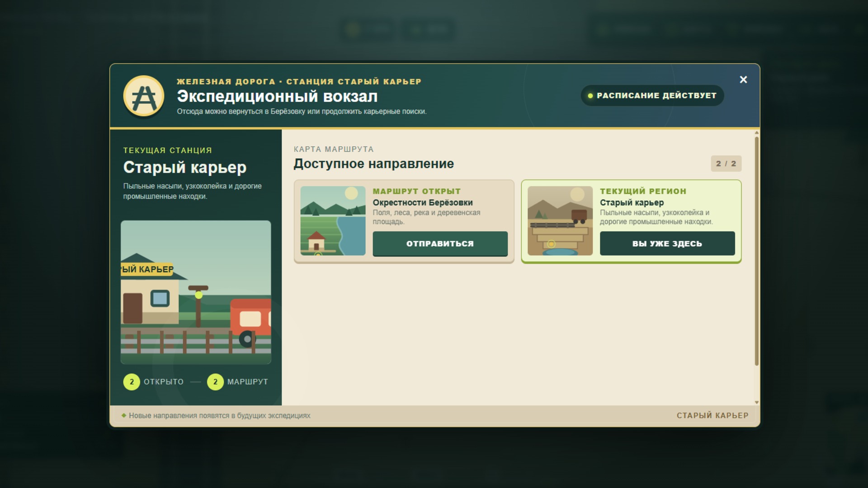Click the railway emblem icon in the header

pyautogui.click(x=144, y=96)
